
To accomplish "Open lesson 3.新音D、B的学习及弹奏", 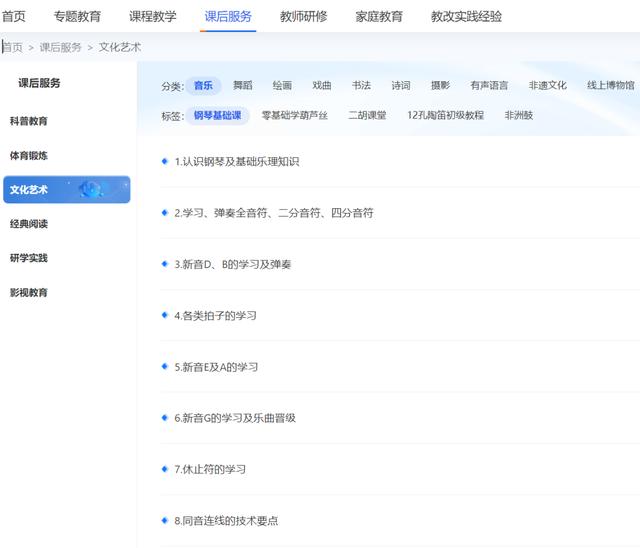I will coord(233,264).
